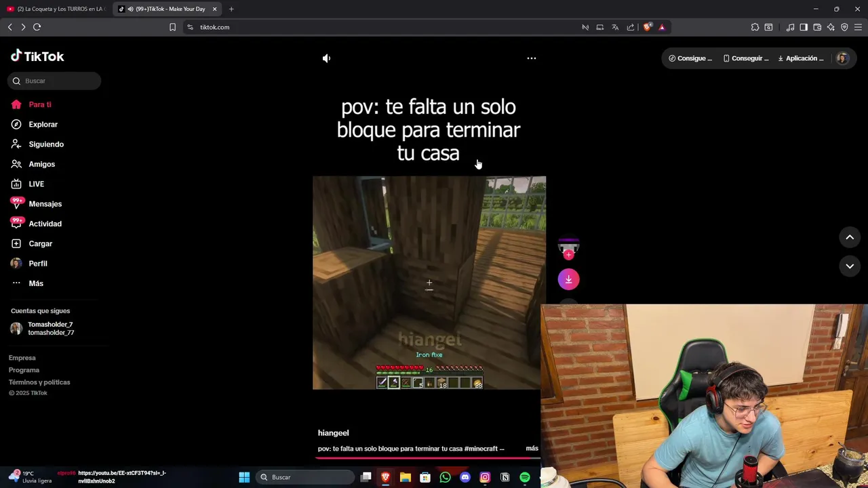Open site settings icon beside tiktok.com

pos(190,27)
